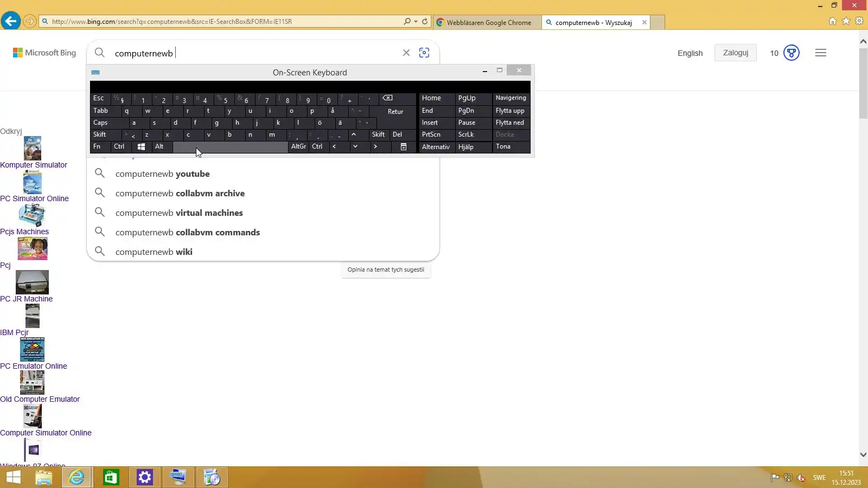Tap the context menu key on the keyboard
Image resolution: width=868 pixels, height=488 pixels.
tap(404, 146)
